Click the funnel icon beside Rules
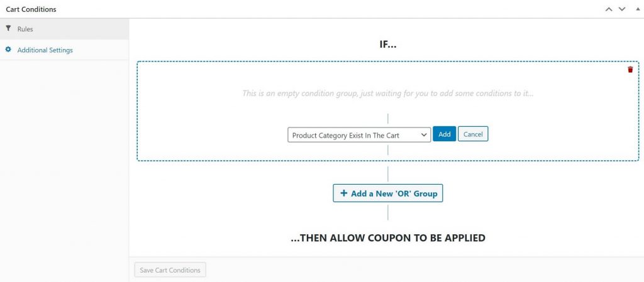The height and width of the screenshot is (282, 644). [x=8, y=29]
